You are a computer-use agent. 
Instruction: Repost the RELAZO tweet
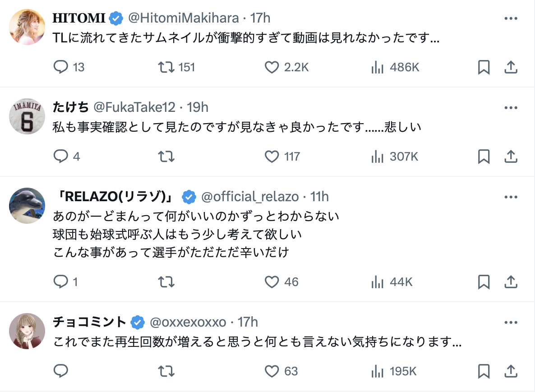pos(166,282)
